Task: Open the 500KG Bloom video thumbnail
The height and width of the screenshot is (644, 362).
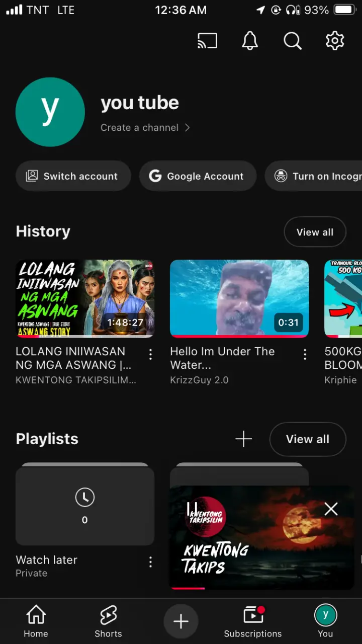Action: pos(343,298)
